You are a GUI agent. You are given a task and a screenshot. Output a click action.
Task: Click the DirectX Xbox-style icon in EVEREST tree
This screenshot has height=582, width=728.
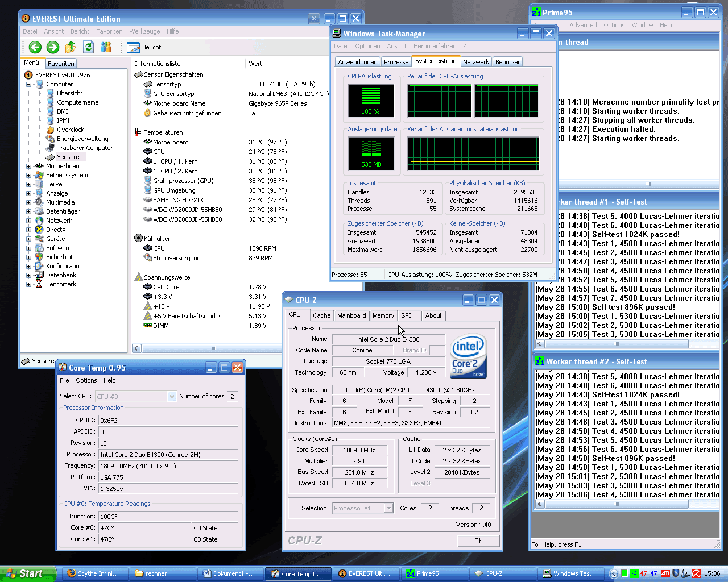[x=39, y=230]
